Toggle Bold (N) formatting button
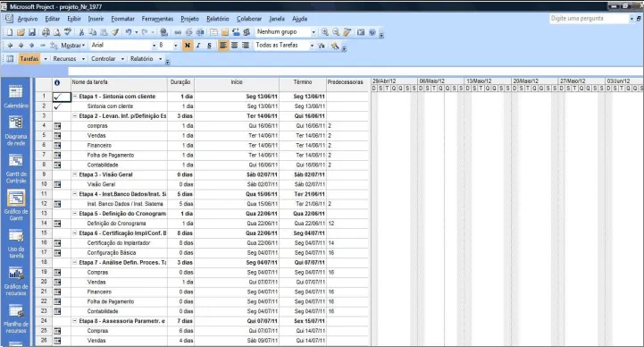Viewport: 644px width, 347px height. 188,46
